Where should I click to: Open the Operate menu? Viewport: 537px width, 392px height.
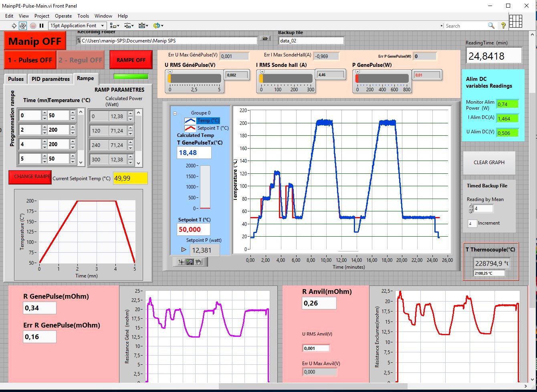pyautogui.click(x=63, y=16)
